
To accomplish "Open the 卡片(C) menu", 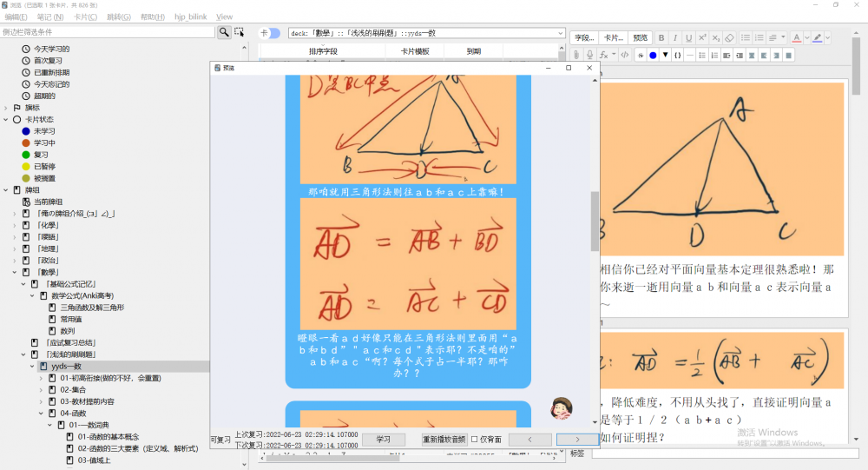I will (x=85, y=17).
